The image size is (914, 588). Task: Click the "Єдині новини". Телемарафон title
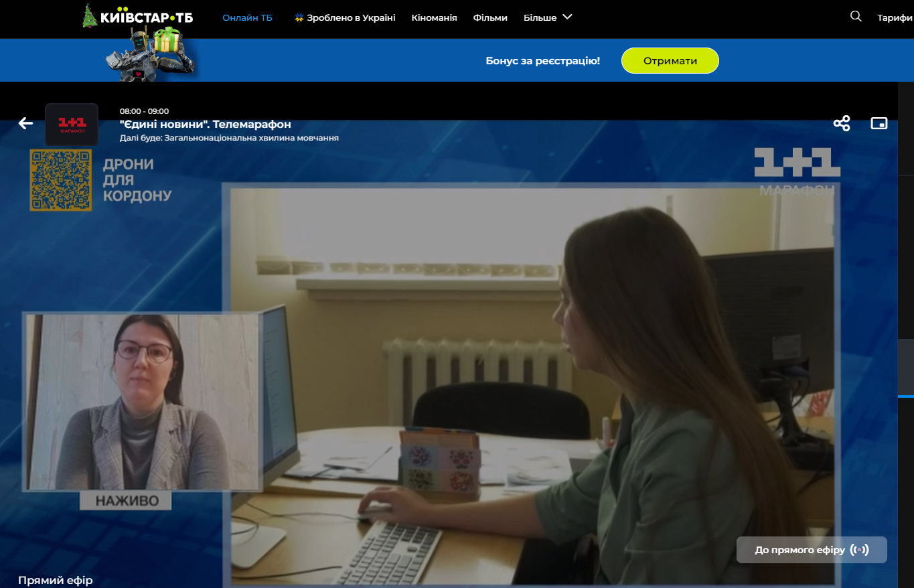206,125
